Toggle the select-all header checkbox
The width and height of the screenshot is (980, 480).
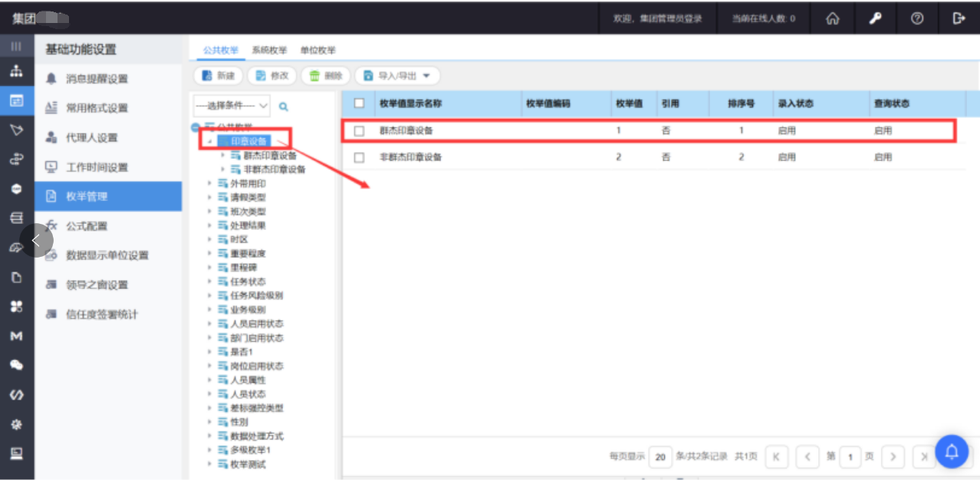tap(359, 104)
